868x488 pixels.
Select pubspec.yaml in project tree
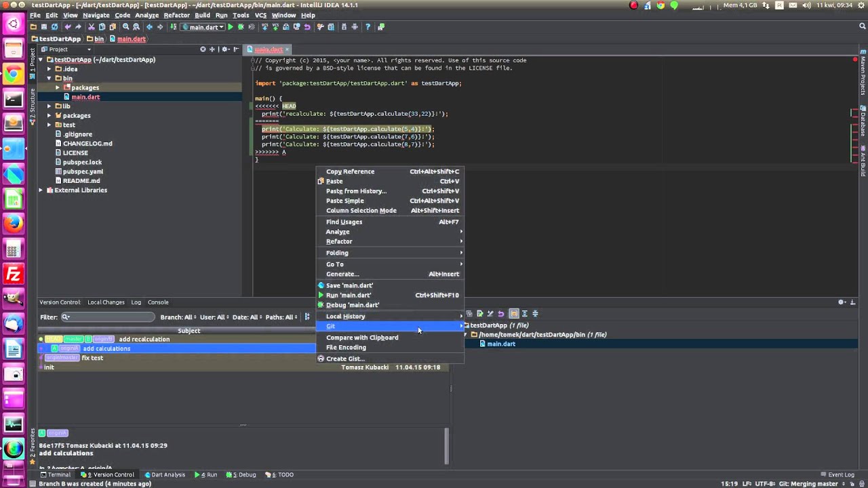pyautogui.click(x=83, y=171)
